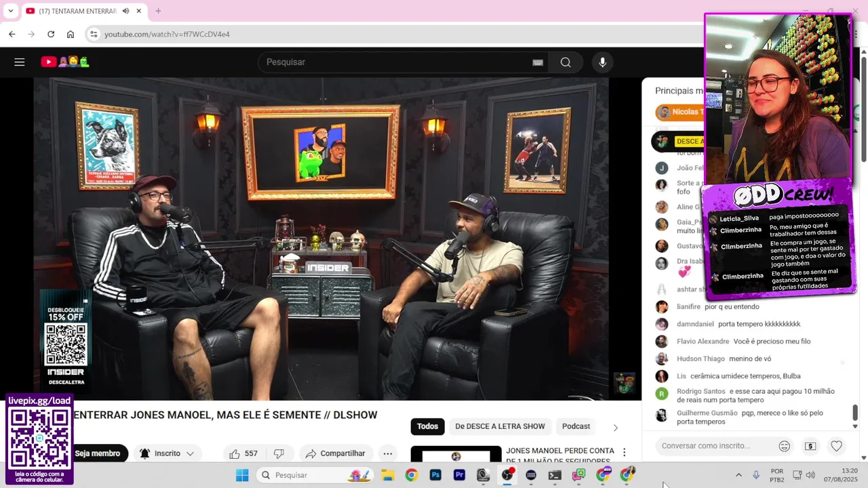This screenshot has height=488, width=868.
Task: Select the Todos filter chip
Action: (427, 426)
